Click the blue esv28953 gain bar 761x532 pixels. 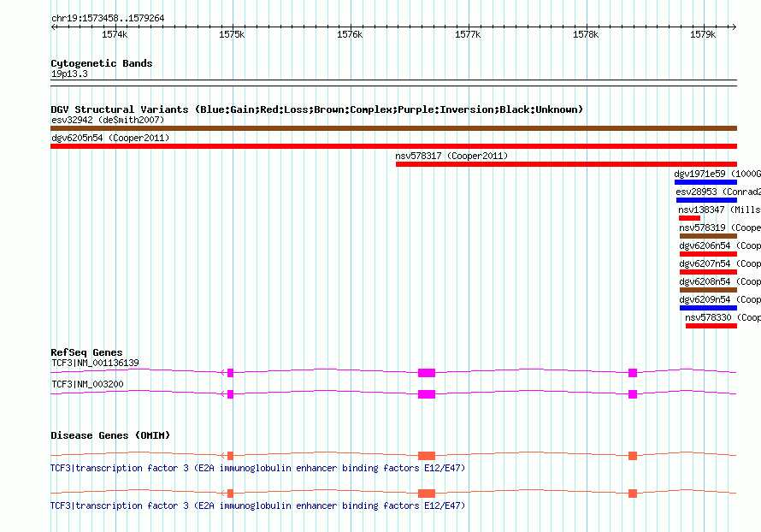(x=706, y=200)
